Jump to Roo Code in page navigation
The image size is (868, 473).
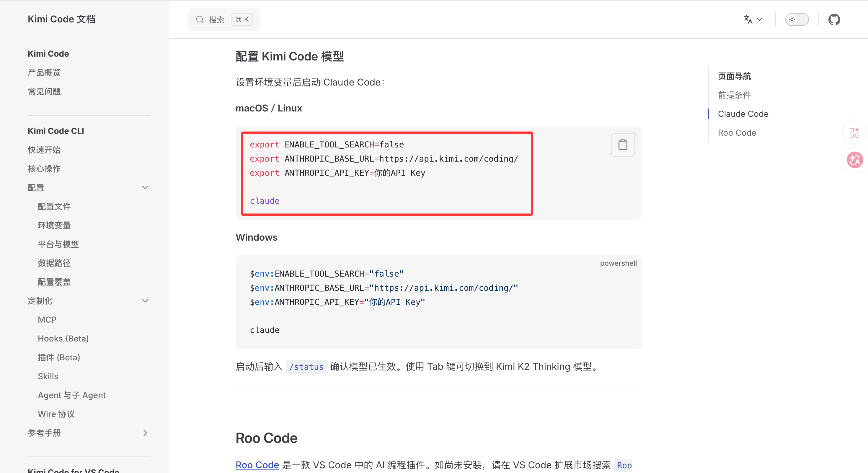[x=737, y=133]
